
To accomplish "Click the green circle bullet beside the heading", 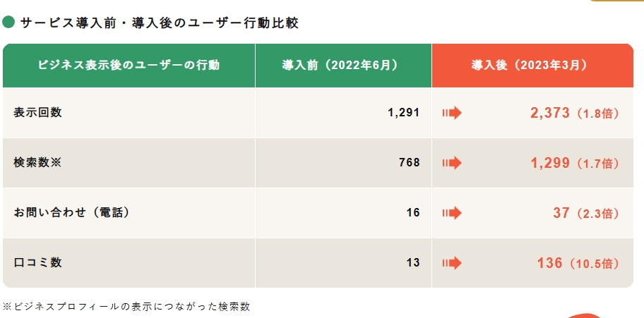I will point(9,23).
